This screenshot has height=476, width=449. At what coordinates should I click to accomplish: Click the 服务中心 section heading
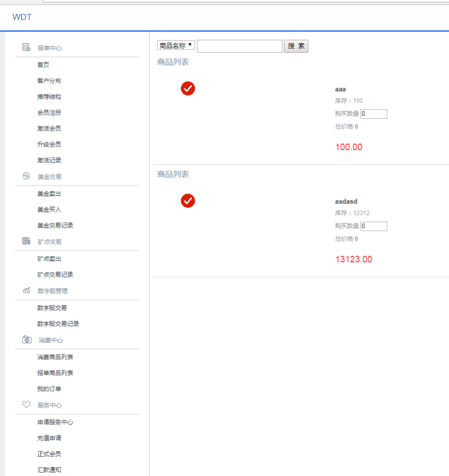(x=49, y=405)
